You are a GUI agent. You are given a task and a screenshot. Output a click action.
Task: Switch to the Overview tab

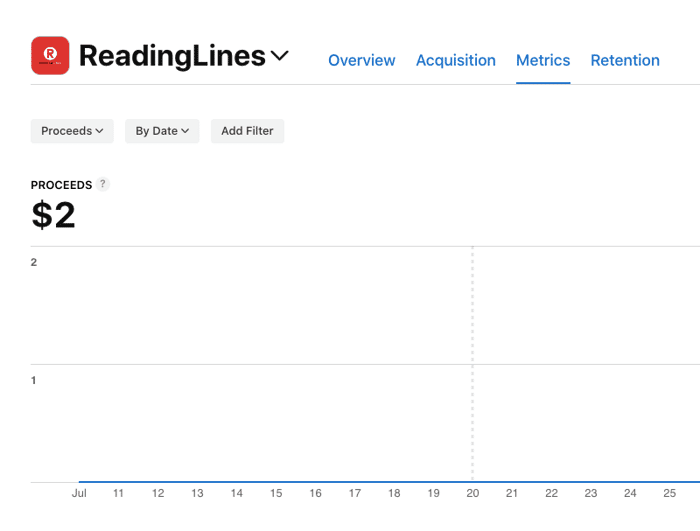click(362, 60)
